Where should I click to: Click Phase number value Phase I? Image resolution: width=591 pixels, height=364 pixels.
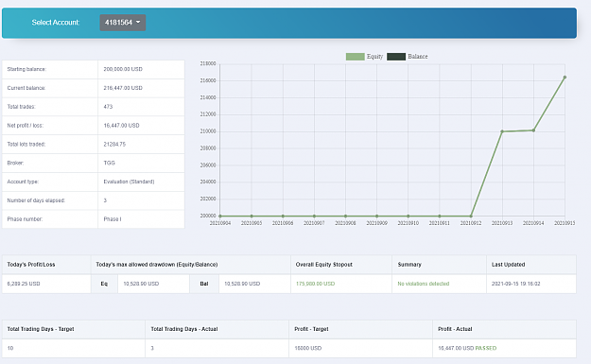113,219
